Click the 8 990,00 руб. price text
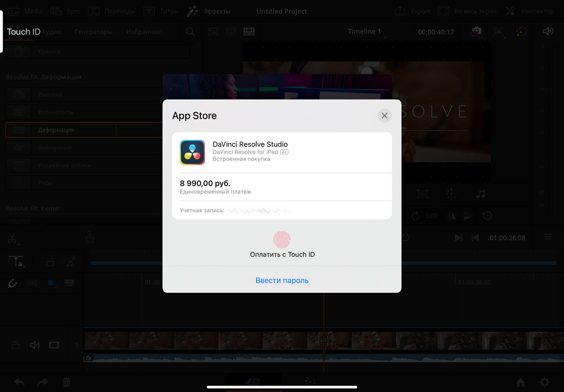Image resolution: width=564 pixels, height=392 pixels. coord(205,183)
